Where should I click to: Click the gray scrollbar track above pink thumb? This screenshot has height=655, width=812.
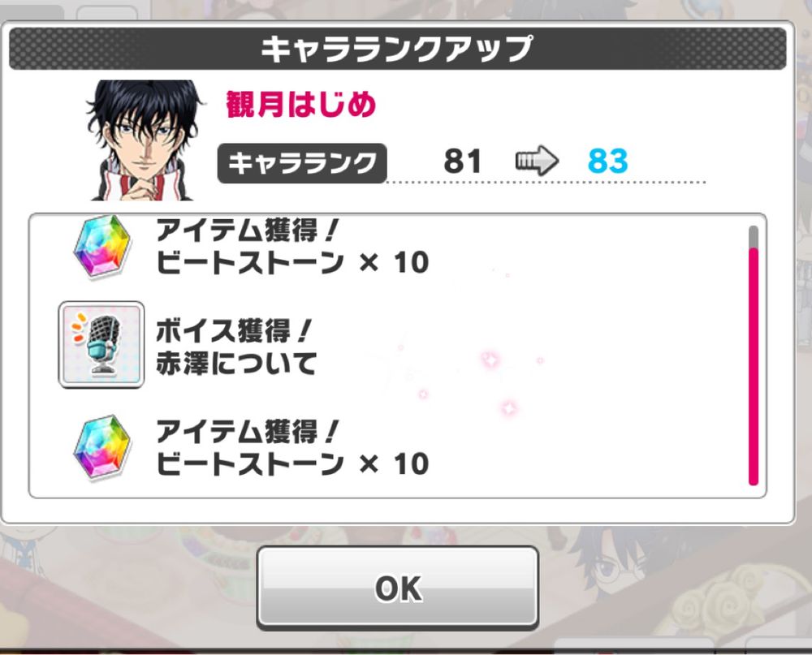[x=754, y=237]
